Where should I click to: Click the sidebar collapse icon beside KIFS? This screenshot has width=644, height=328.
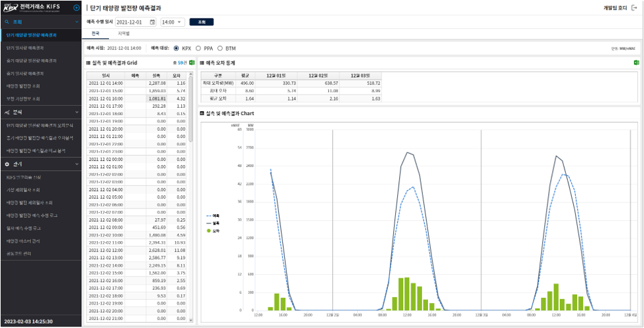click(x=77, y=7)
